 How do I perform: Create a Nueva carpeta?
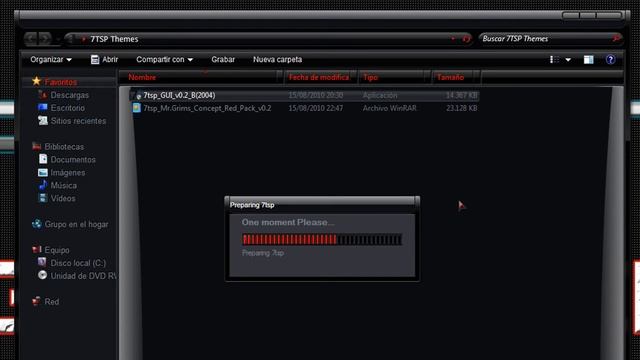[x=278, y=60]
